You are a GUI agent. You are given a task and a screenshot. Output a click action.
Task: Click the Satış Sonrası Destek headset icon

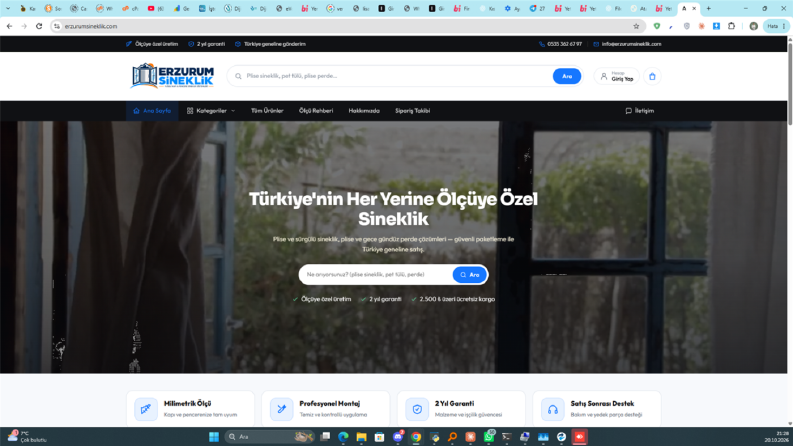pos(552,409)
